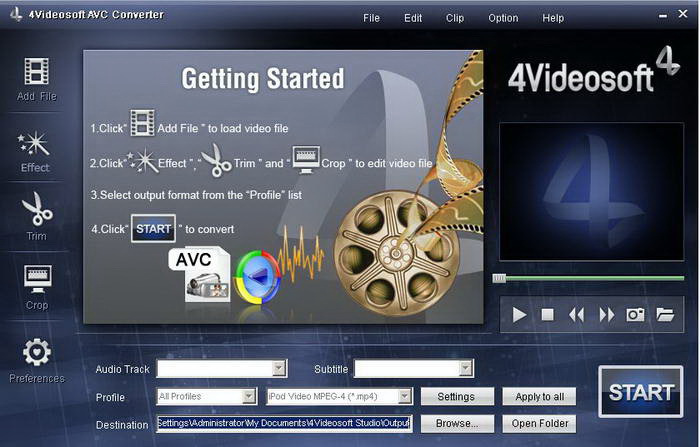Click the 'Getting Started' heading text
The height and width of the screenshot is (447, 700).
263,79
